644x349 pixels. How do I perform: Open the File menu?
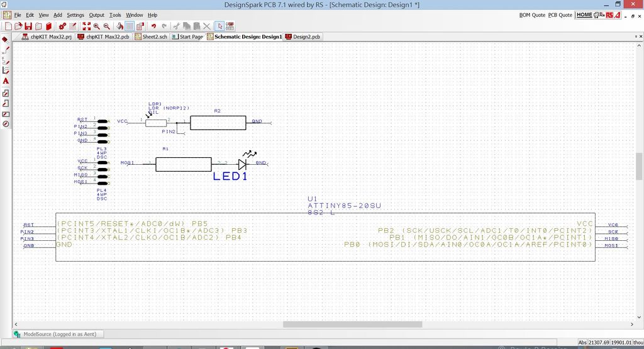pos(18,15)
